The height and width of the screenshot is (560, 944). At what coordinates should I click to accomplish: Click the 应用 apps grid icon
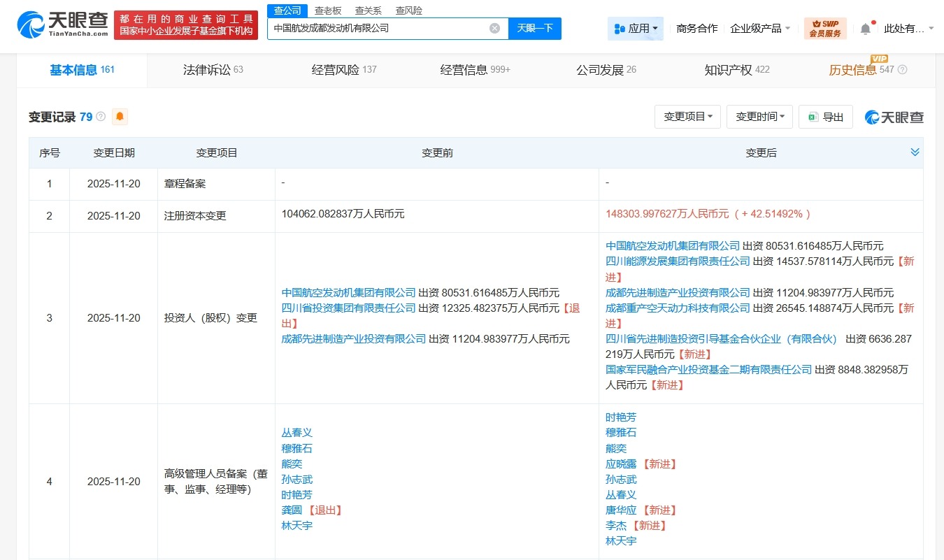620,28
